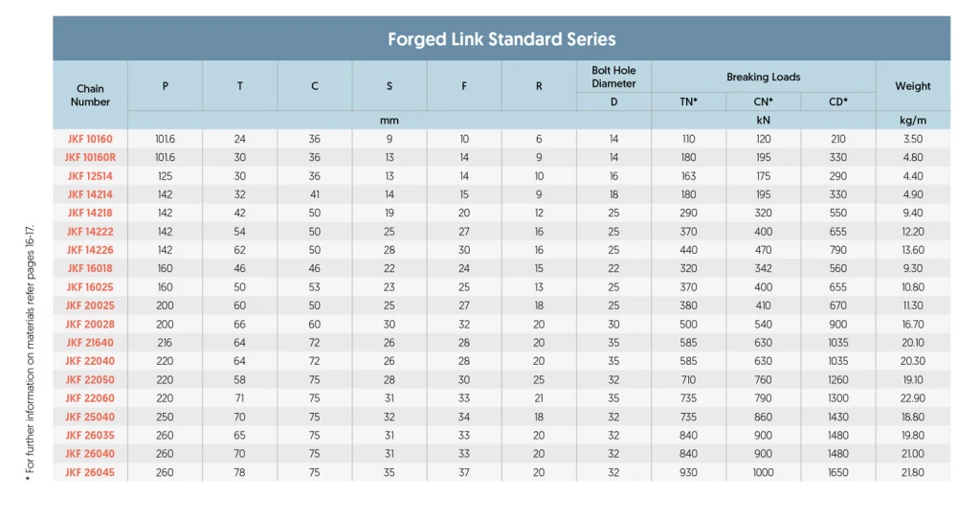Viewport: 980px width, 521px height.
Task: Click the Forged Link Standard Series title
Action: tap(501, 39)
